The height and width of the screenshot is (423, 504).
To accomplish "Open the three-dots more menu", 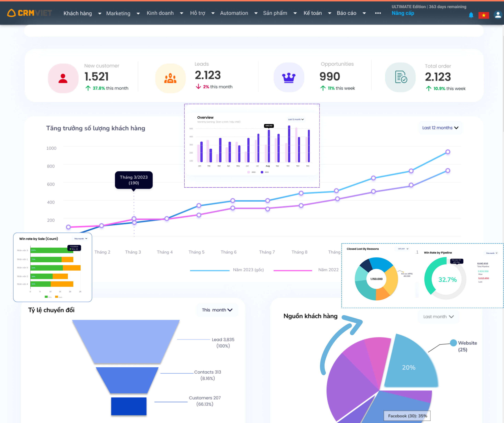I will point(378,13).
